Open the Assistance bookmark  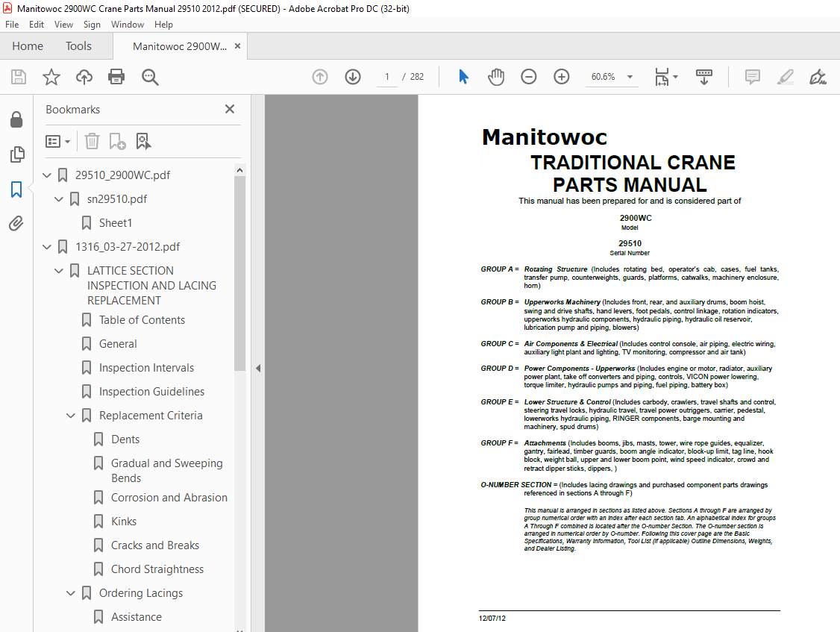pos(136,617)
